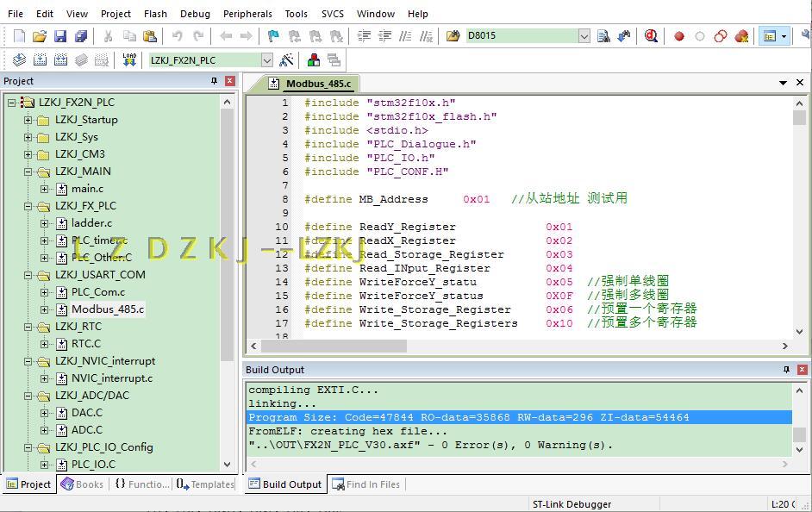Viewport: 812px width, 512px height.
Task: Start debug session icon
Action: click(x=651, y=35)
